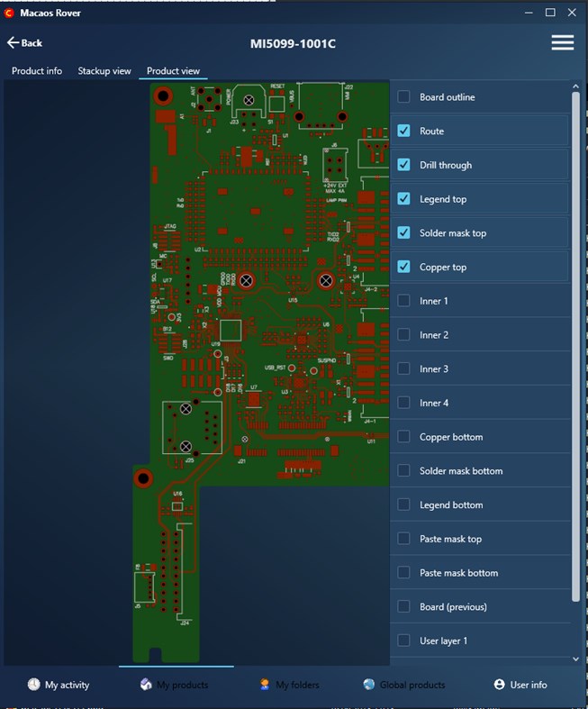588x709 pixels.
Task: Open the My activity section
Action: tap(59, 685)
